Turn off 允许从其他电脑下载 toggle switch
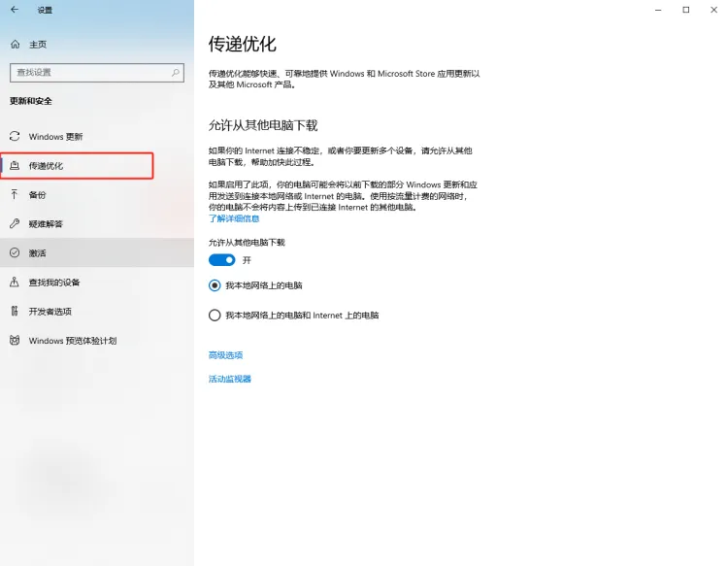 222,260
